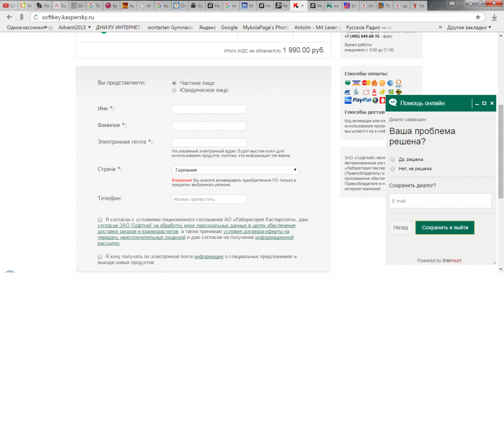Select the Частное лицо radio button
The width and height of the screenshot is (504, 435).
(x=174, y=83)
